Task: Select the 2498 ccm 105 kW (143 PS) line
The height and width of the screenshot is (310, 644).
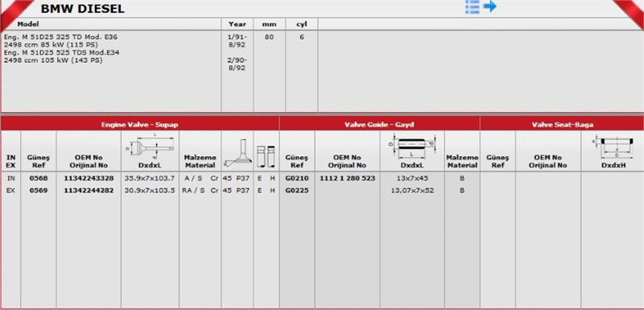Action: [52, 60]
